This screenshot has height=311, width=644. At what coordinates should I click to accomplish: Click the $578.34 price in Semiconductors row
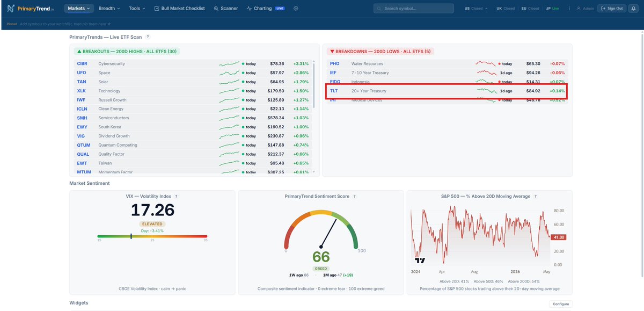(x=275, y=118)
